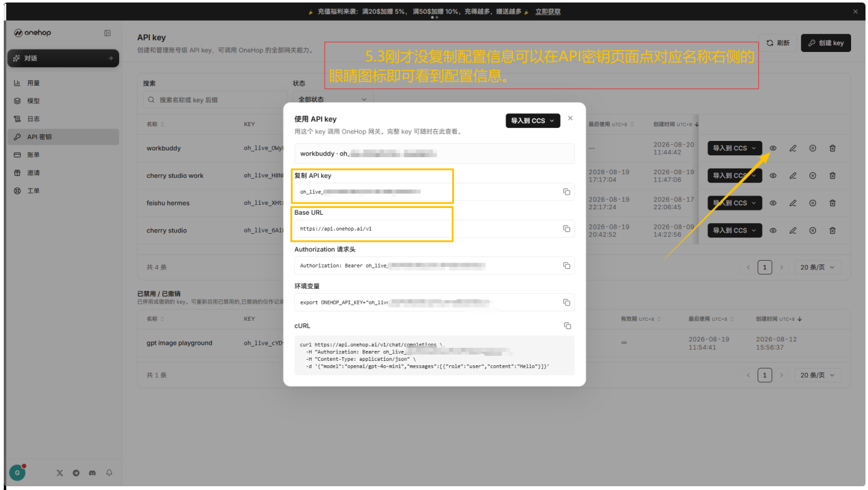Click the feishu hermes key name

pos(168,203)
